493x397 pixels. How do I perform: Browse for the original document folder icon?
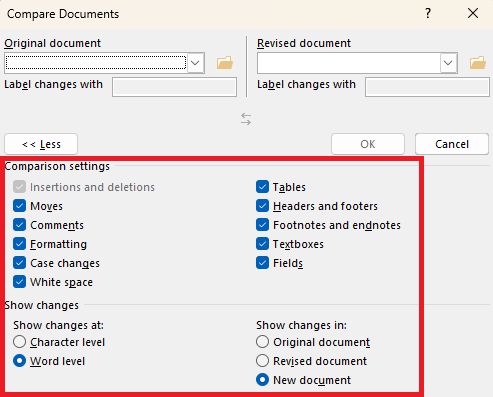tap(225, 63)
